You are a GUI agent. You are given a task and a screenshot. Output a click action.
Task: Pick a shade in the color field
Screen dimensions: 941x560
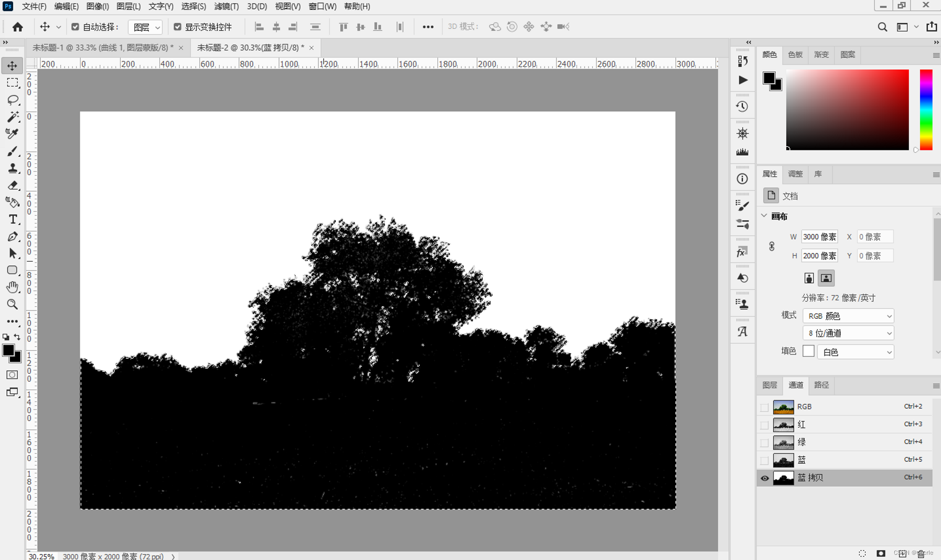click(x=847, y=110)
